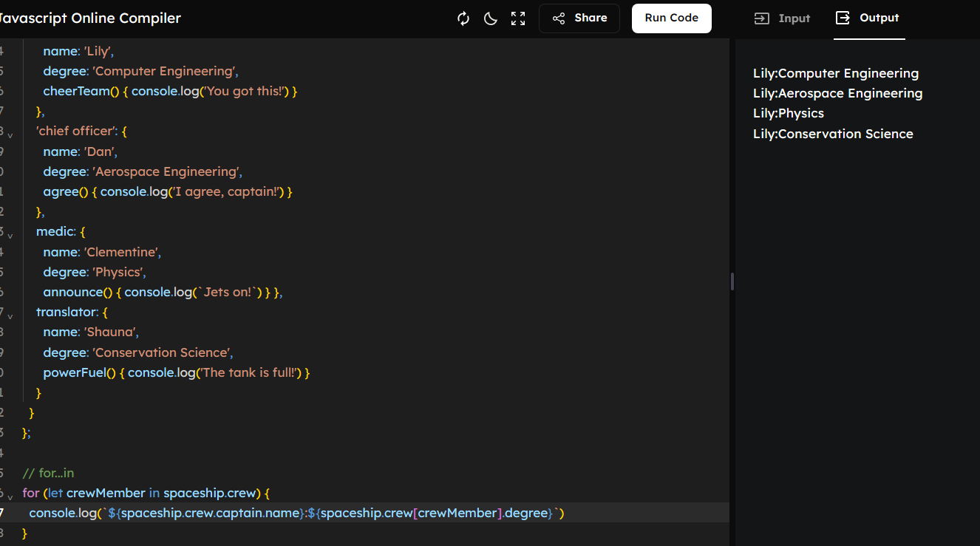Screen dimensions: 980x546
Task: Toggle dark mode with the moon icon
Action: point(491,18)
